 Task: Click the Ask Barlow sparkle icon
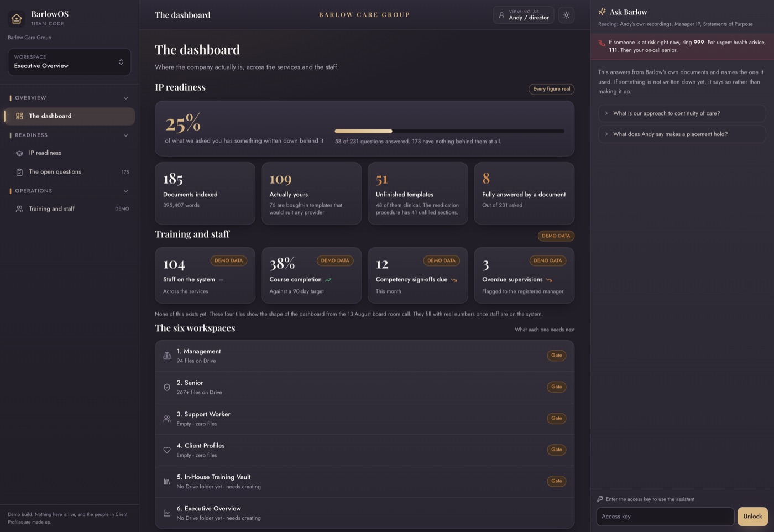click(x=602, y=12)
